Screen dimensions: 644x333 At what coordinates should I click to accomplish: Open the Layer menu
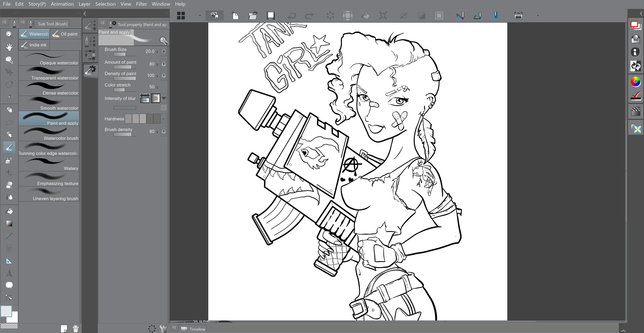point(85,4)
